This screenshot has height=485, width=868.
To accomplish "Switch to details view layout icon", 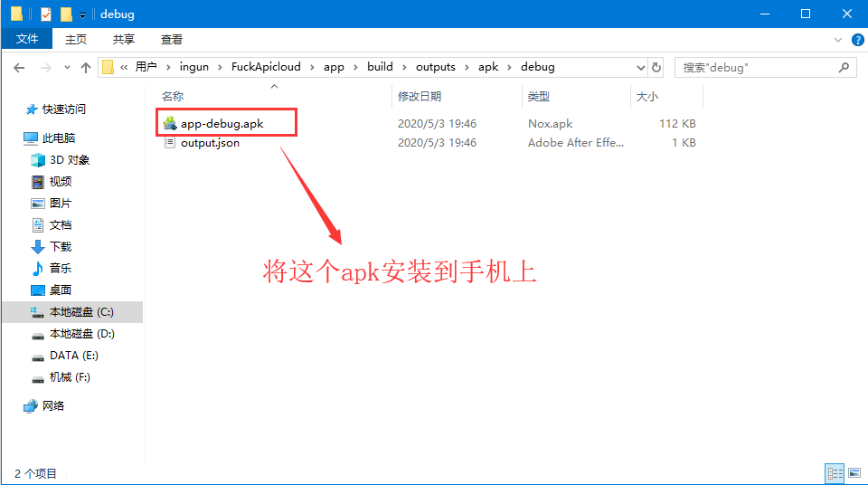I will (833, 473).
